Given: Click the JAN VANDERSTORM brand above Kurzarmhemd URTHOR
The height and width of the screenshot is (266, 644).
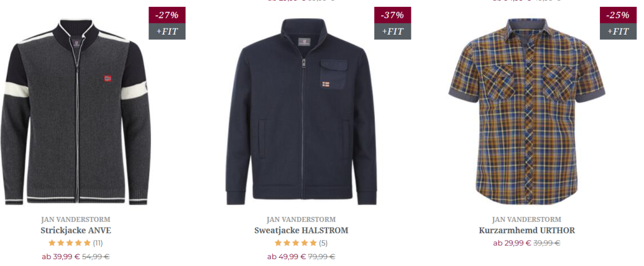Looking at the screenshot, I should [526, 219].
